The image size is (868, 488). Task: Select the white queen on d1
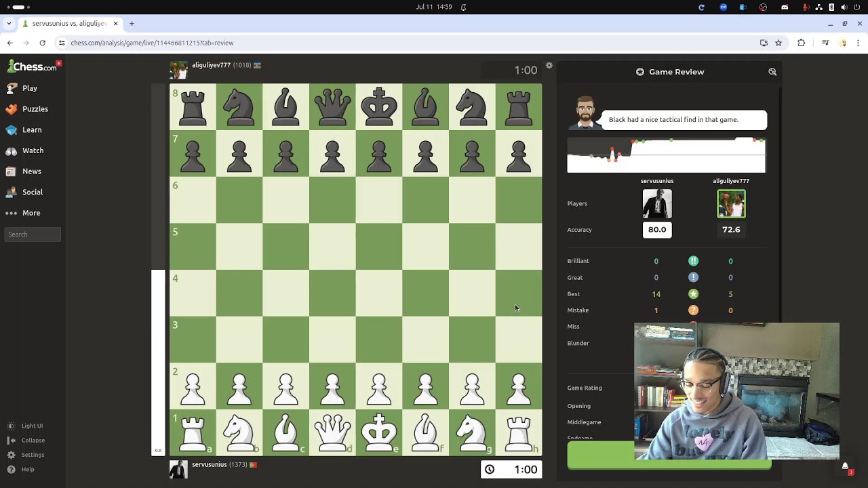coord(332,432)
